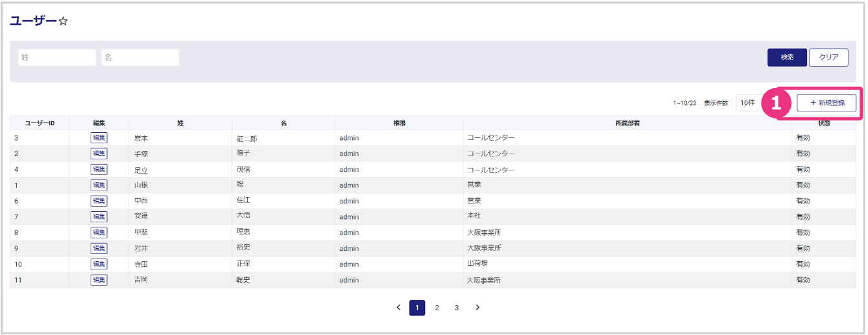
Task: Click 編集 for user 手塚
Action: (x=99, y=154)
